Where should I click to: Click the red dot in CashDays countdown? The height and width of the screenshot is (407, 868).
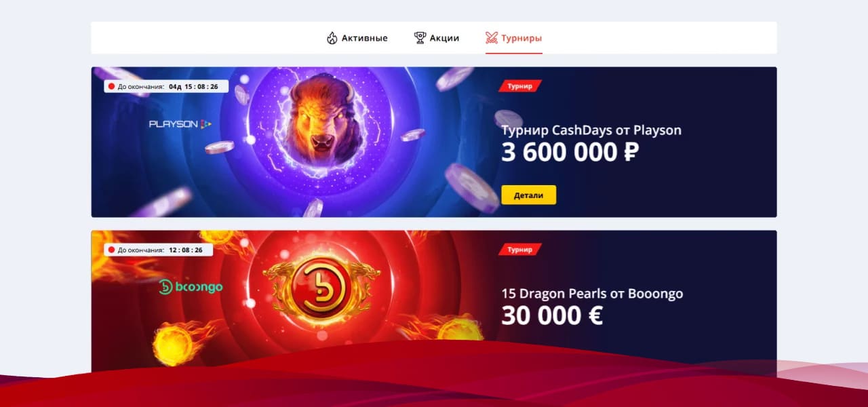111,87
